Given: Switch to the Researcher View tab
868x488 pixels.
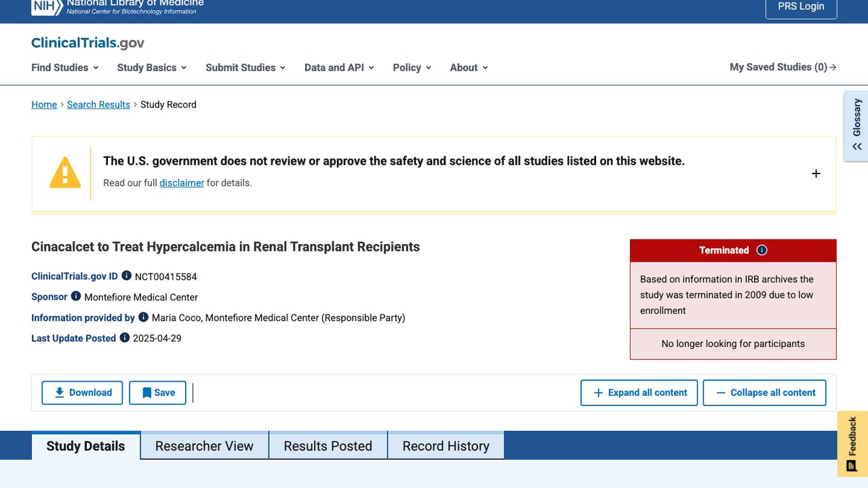Looking at the screenshot, I should [x=204, y=445].
